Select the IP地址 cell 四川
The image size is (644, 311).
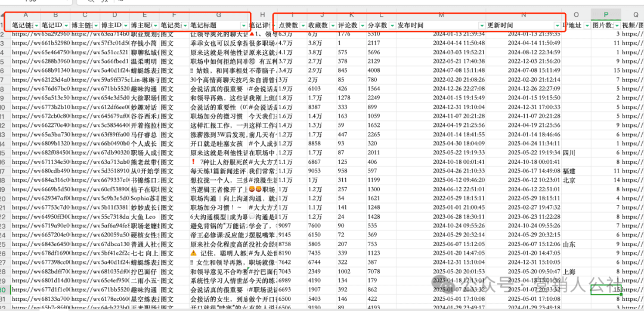(x=576, y=153)
